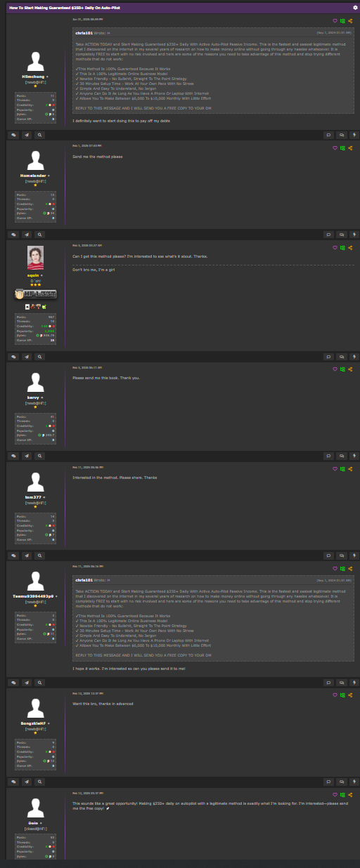
Task: Like Dole's post with the heart icon
Action: tap(335, 795)
